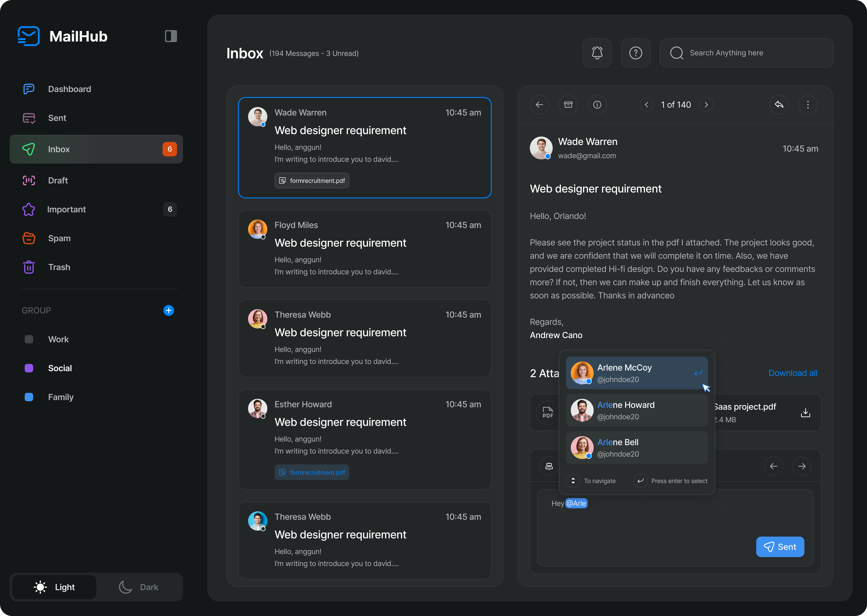This screenshot has height=616, width=867.
Task: Click the Download all link
Action: pos(793,373)
